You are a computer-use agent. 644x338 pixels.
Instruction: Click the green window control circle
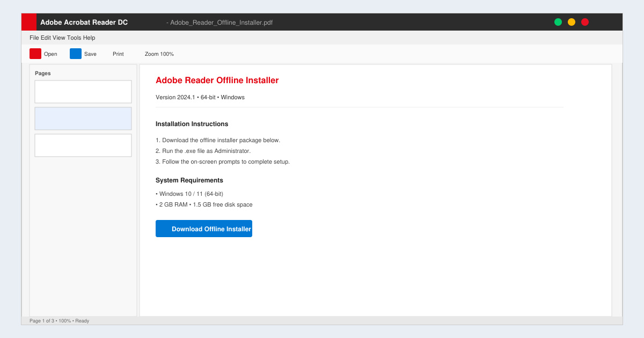(558, 22)
